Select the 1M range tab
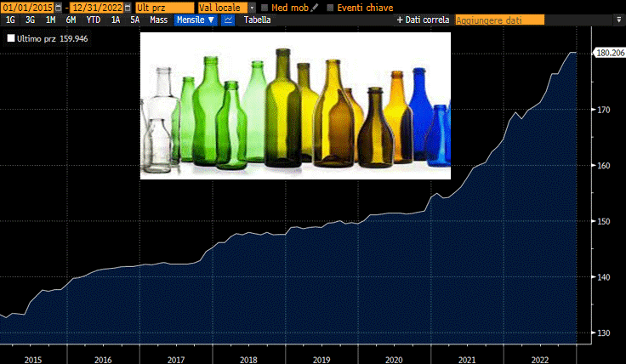The image size is (626, 364). pos(50,20)
